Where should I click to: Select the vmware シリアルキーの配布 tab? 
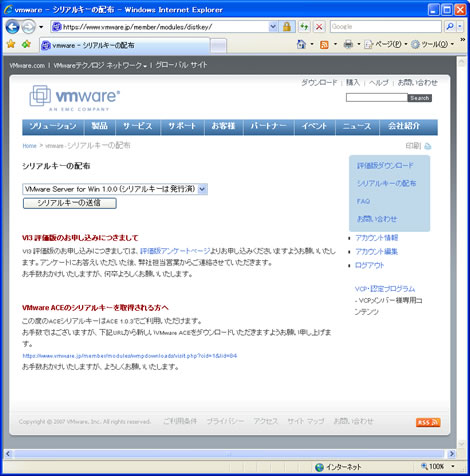[x=125, y=45]
